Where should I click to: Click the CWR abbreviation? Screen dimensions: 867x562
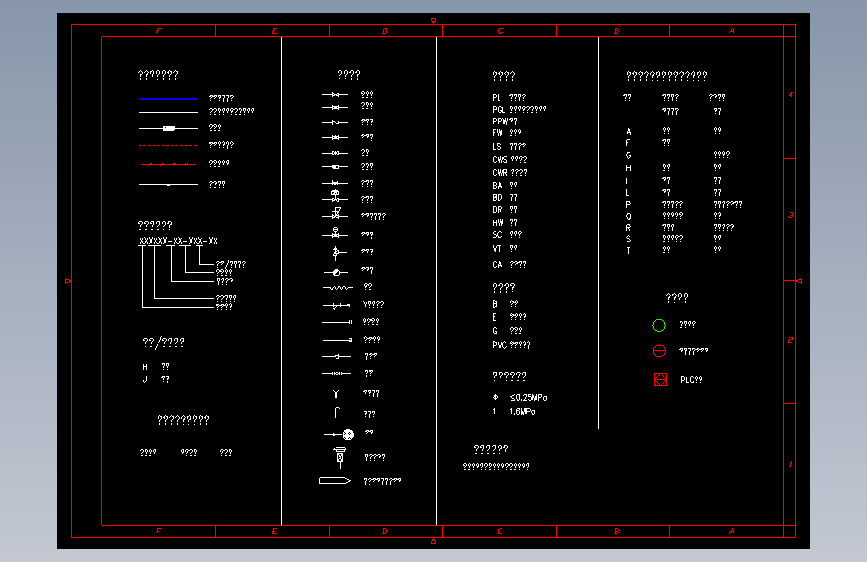point(500,173)
